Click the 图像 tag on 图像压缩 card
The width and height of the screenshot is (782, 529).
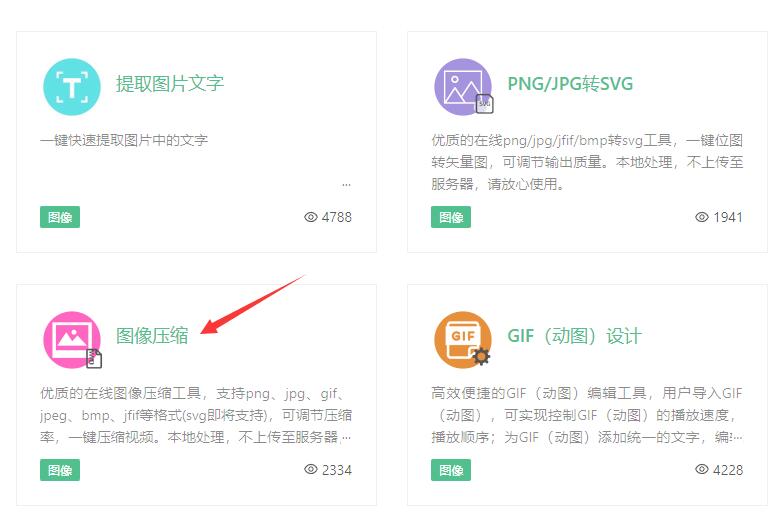coord(60,470)
